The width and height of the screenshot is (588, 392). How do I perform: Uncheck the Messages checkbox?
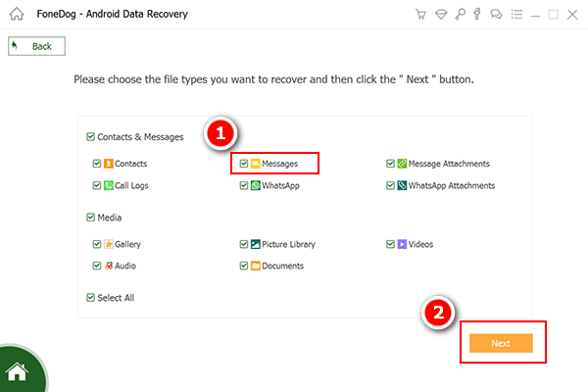(x=244, y=164)
